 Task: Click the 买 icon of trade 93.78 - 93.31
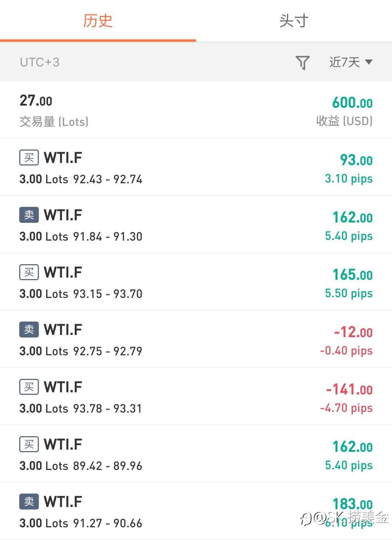(x=29, y=387)
